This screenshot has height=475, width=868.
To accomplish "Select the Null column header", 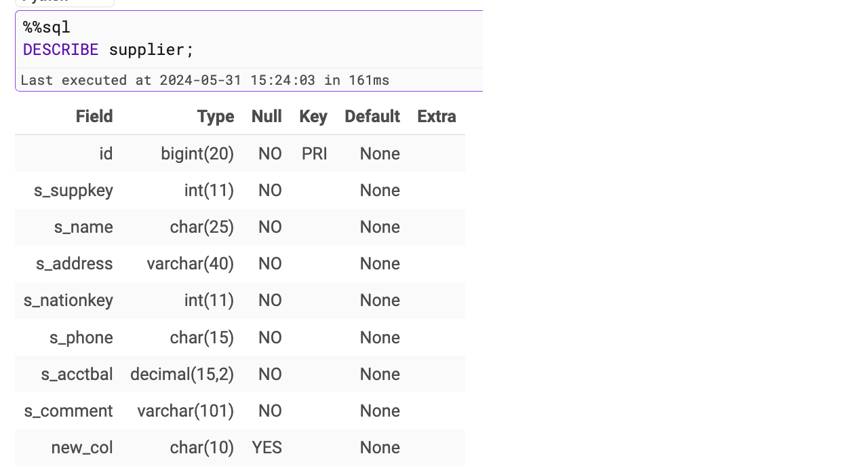I will pyautogui.click(x=267, y=117).
